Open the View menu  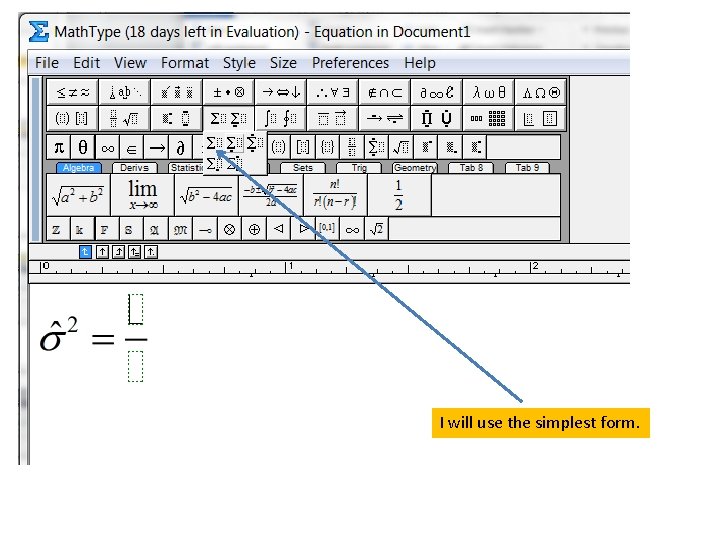coord(130,62)
